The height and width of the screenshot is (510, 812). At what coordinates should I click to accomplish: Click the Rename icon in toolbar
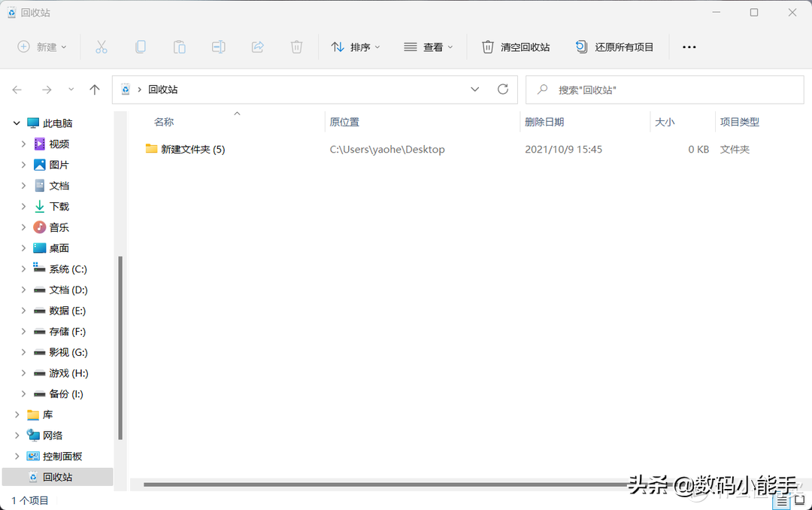[x=219, y=47]
